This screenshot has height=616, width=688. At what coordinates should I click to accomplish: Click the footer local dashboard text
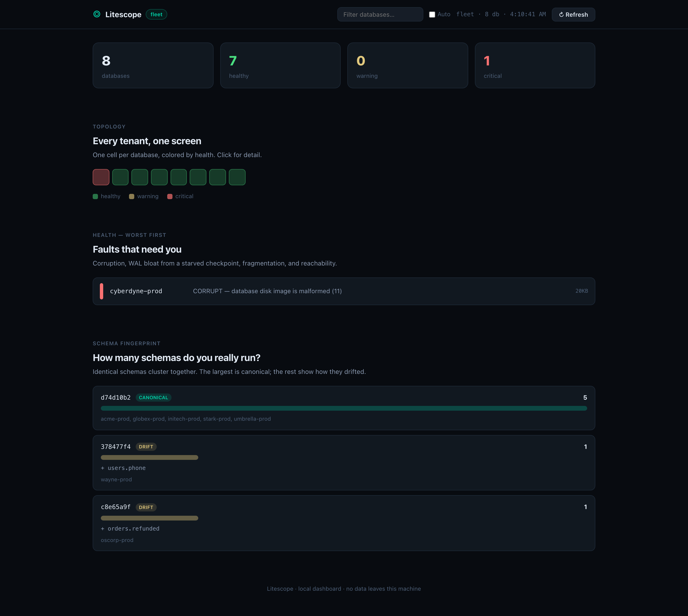click(344, 589)
